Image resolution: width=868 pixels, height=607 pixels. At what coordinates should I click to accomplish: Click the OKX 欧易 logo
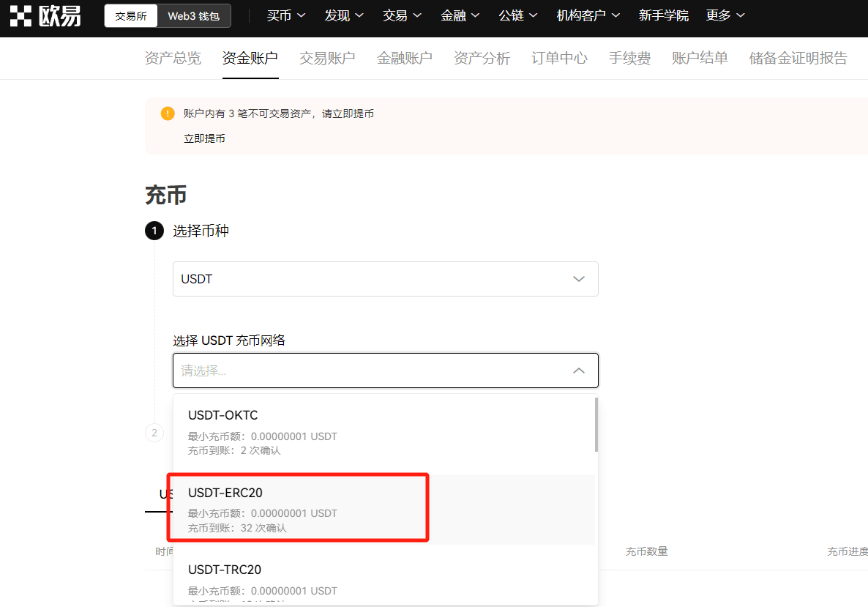pos(45,16)
